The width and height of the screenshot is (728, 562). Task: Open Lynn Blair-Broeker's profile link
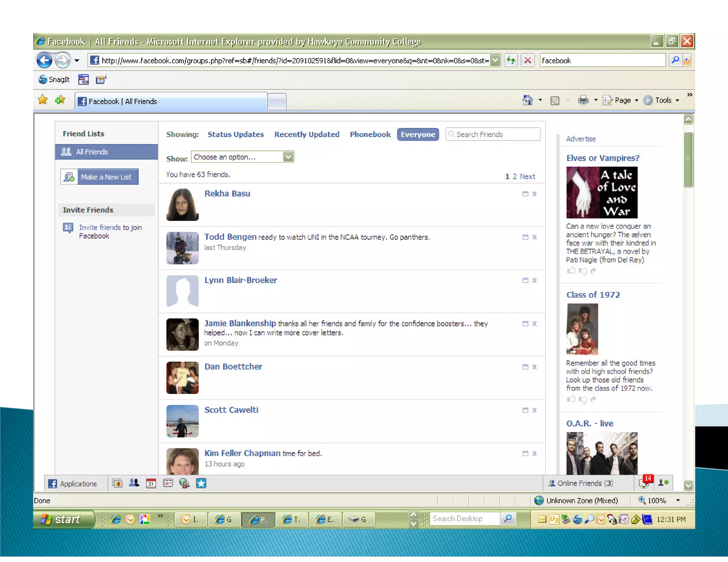point(241,280)
